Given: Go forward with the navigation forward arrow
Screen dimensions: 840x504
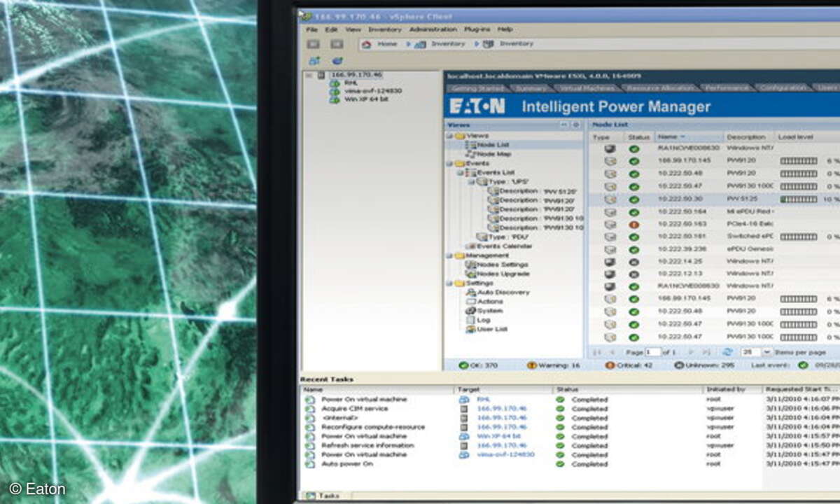Looking at the screenshot, I should 336,43.
